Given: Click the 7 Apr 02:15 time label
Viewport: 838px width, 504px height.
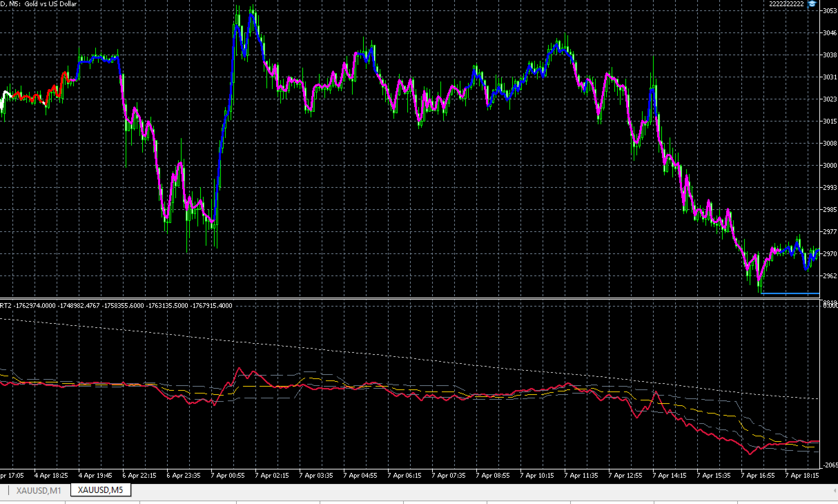Looking at the screenshot, I should 271,476.
